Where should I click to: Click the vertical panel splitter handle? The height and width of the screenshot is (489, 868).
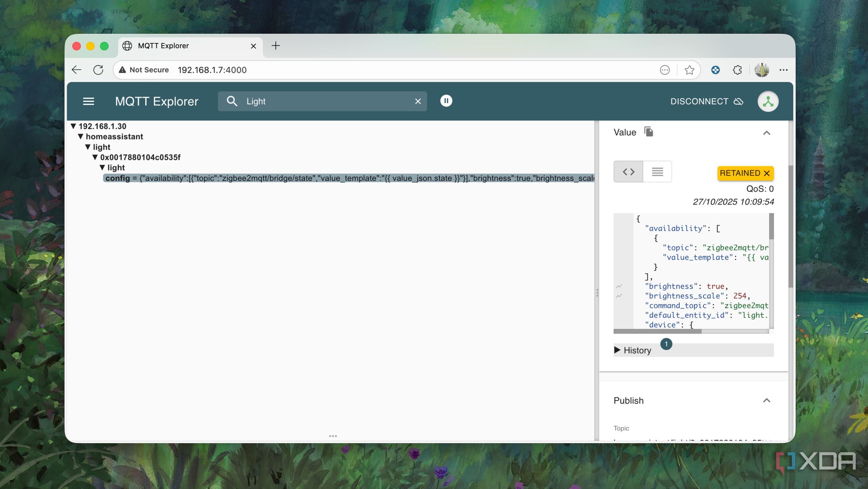[597, 293]
